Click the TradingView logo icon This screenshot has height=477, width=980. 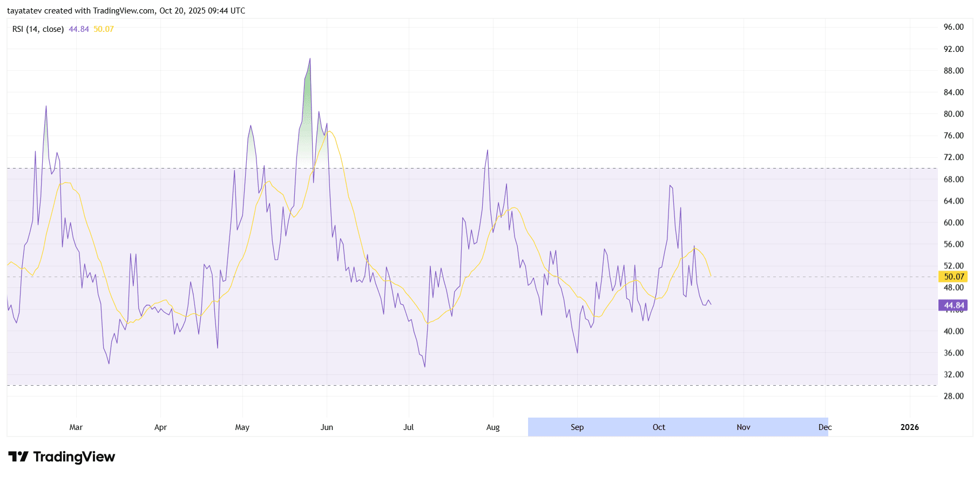pyautogui.click(x=18, y=457)
